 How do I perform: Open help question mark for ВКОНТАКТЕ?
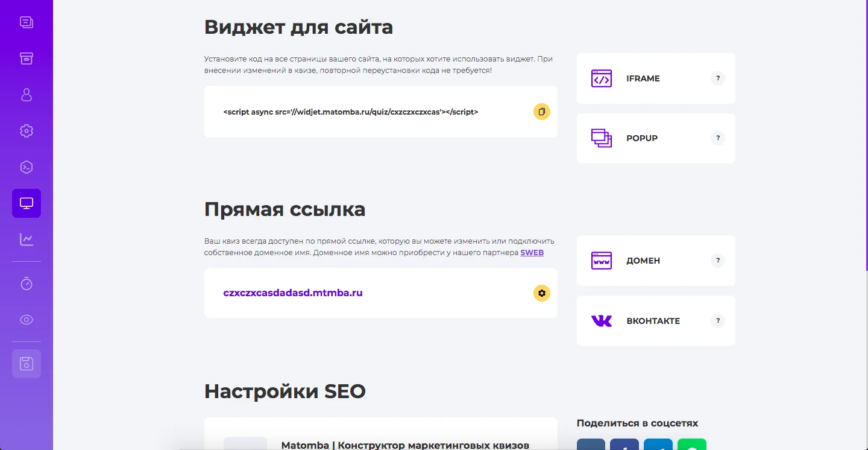click(x=717, y=321)
